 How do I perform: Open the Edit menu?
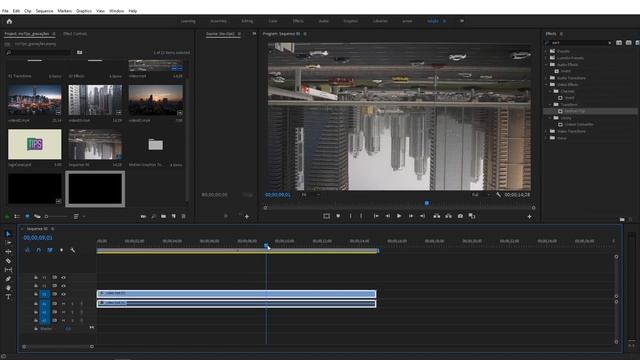pos(16,11)
